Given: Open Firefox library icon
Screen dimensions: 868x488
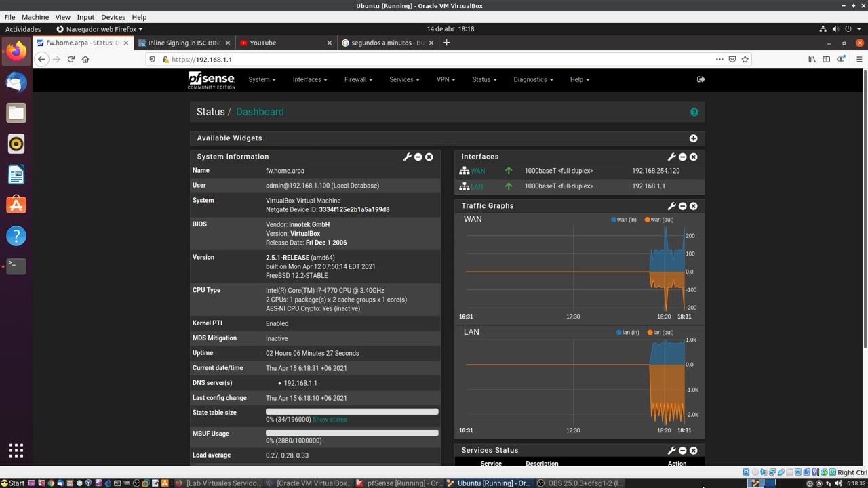Looking at the screenshot, I should (x=812, y=60).
